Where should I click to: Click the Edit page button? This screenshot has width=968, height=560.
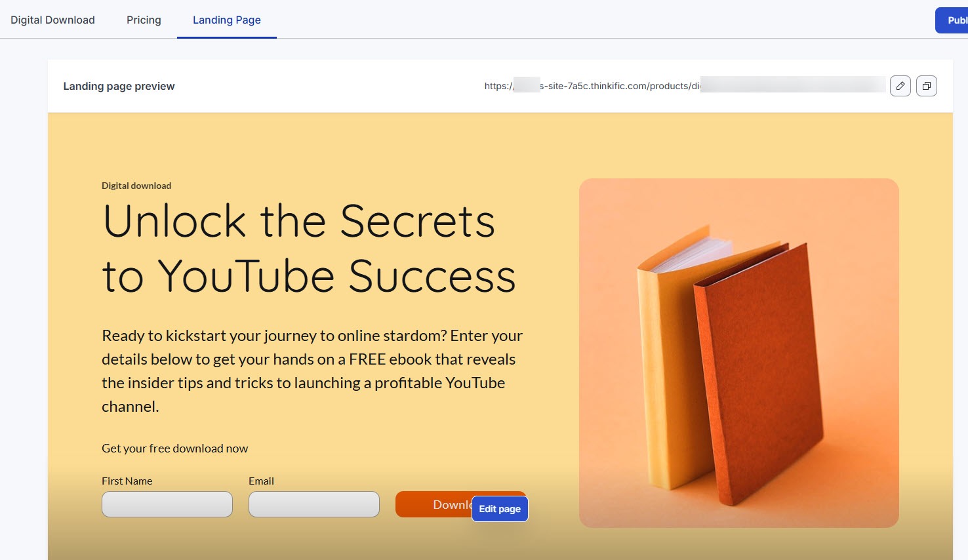[x=500, y=509]
